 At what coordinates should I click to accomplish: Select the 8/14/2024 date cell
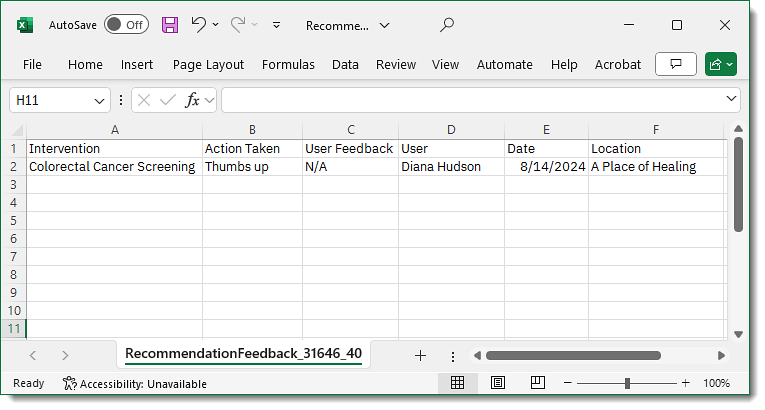coord(546,167)
